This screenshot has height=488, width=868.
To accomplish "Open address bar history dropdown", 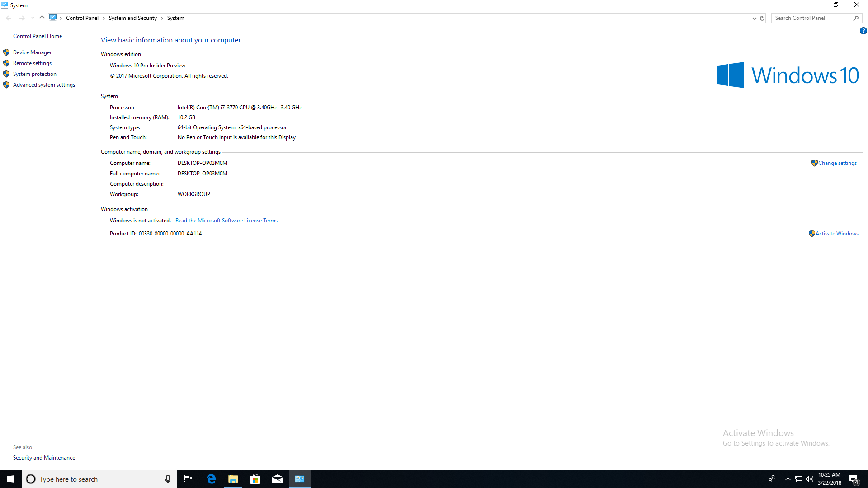I will point(754,18).
